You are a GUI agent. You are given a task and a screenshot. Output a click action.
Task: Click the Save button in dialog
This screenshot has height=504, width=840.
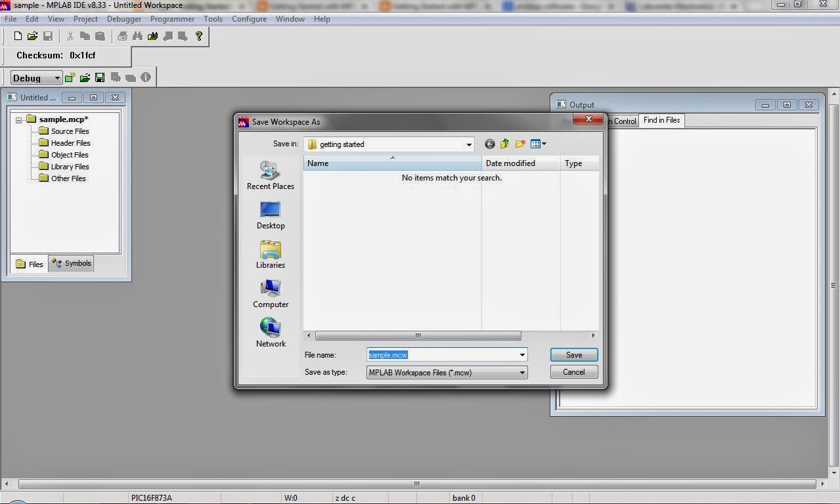click(574, 355)
